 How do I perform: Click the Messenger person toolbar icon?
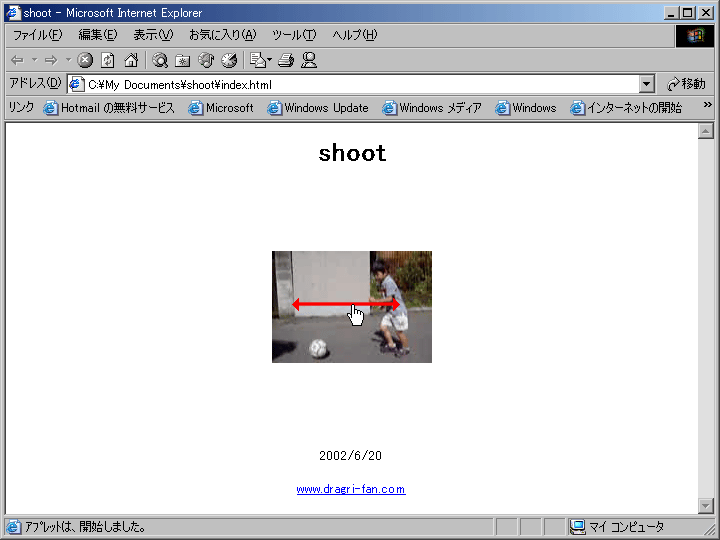pos(309,60)
